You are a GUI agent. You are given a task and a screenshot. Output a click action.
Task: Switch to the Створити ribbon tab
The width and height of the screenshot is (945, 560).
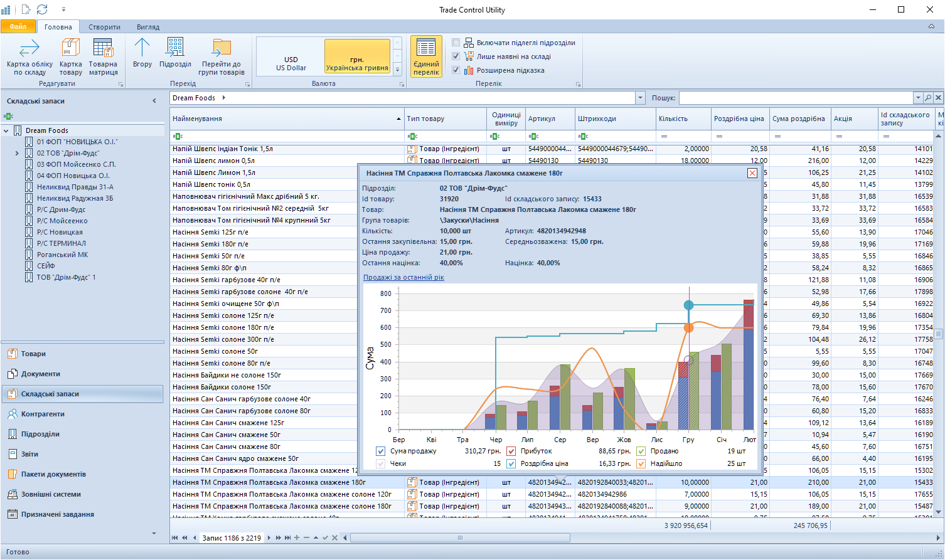tap(104, 27)
